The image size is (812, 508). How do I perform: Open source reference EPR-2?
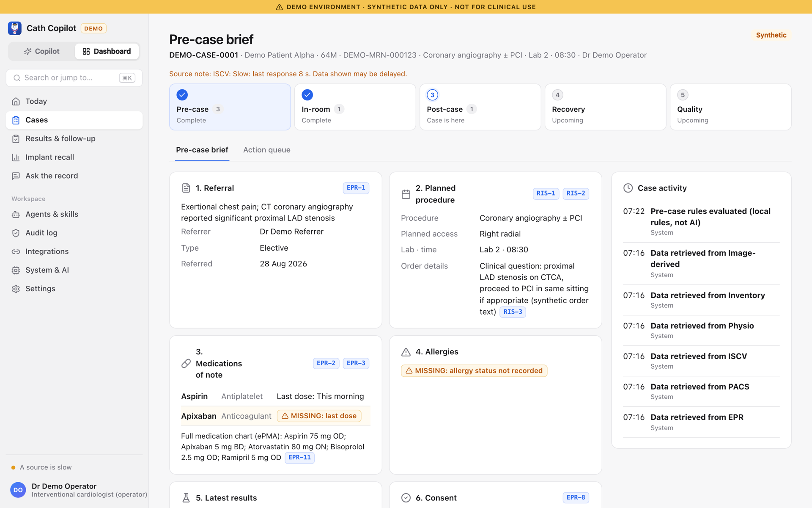tap(326, 363)
